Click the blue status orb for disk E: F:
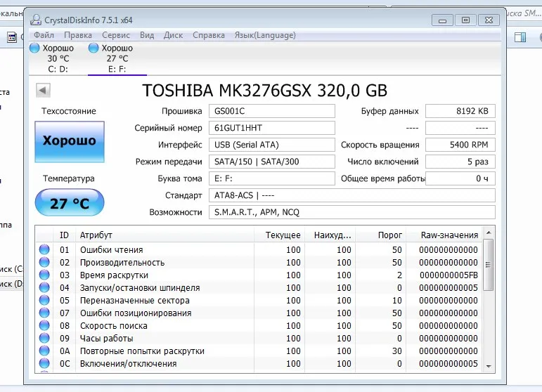Image resolution: width=542 pixels, height=392 pixels. tap(93, 48)
